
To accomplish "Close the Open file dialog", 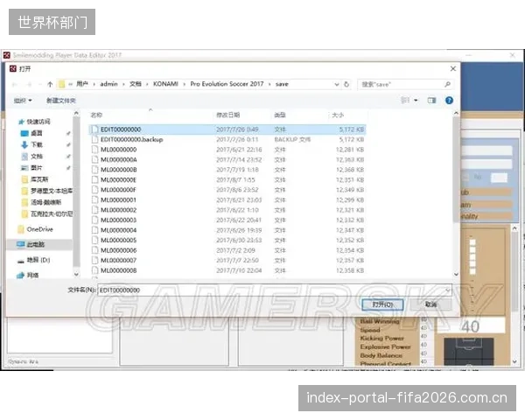I will pos(453,68).
